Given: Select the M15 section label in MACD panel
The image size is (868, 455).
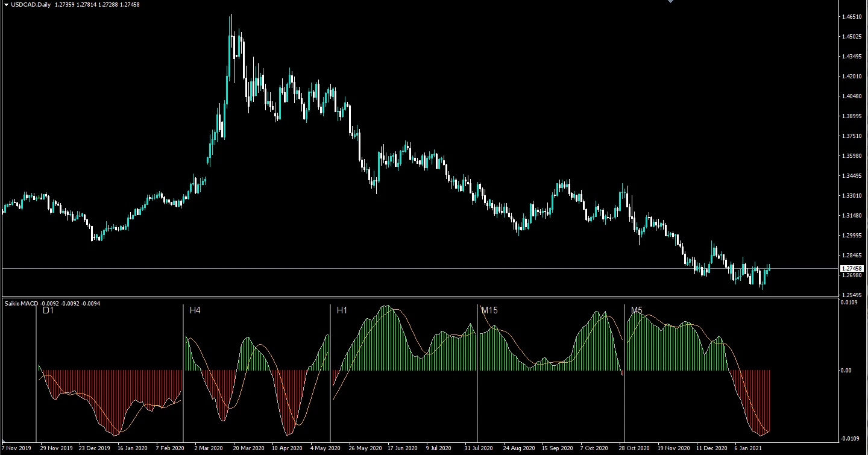Looking at the screenshot, I should pyautogui.click(x=488, y=310).
